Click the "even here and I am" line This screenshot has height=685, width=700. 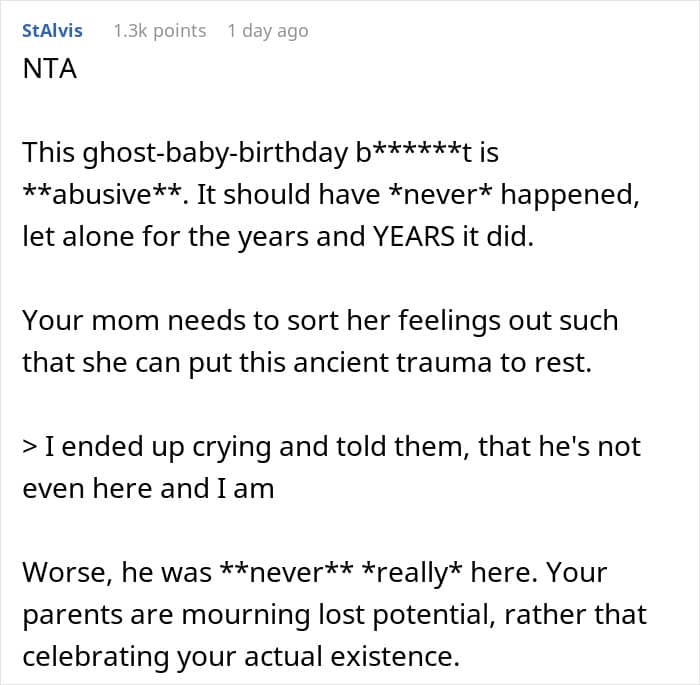point(148,488)
